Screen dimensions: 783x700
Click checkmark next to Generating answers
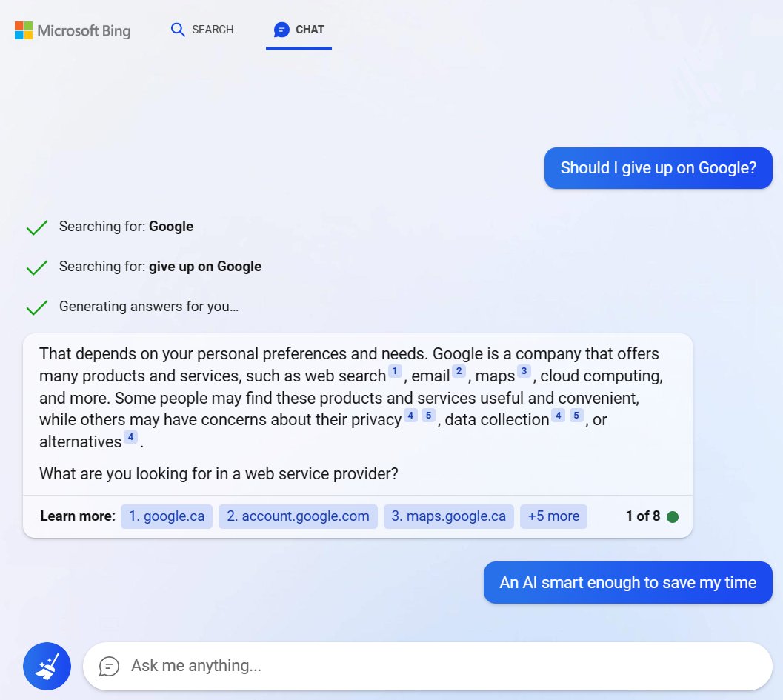(x=37, y=307)
